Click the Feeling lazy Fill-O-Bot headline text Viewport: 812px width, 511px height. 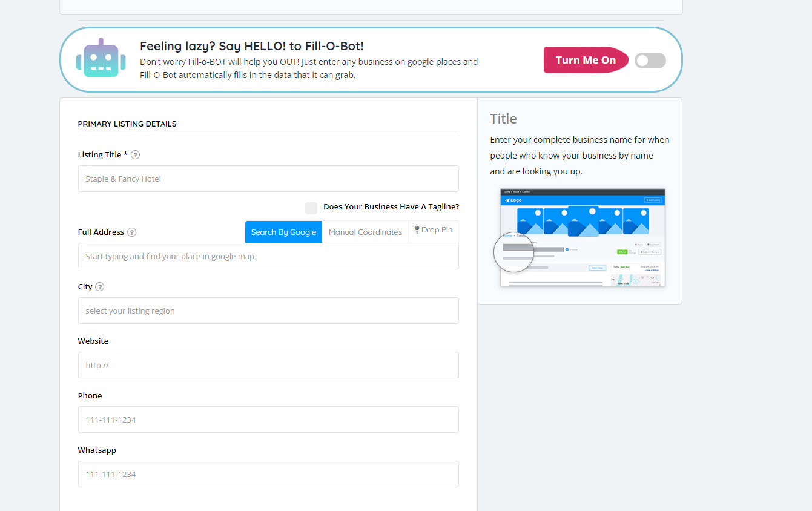click(252, 46)
